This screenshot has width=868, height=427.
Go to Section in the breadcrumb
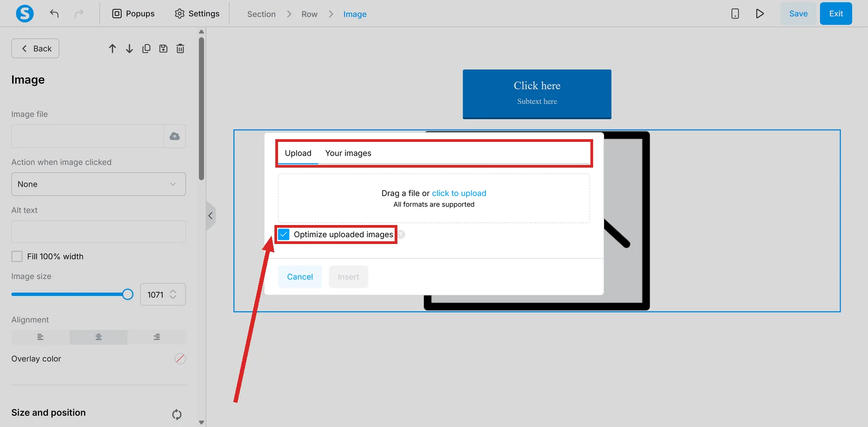tap(261, 14)
